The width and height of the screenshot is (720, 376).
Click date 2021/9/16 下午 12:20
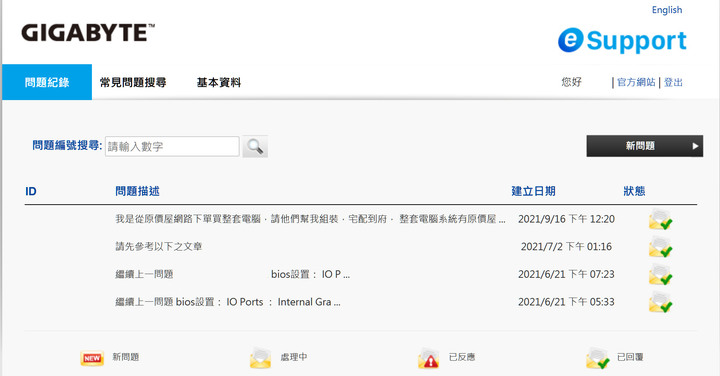566,219
